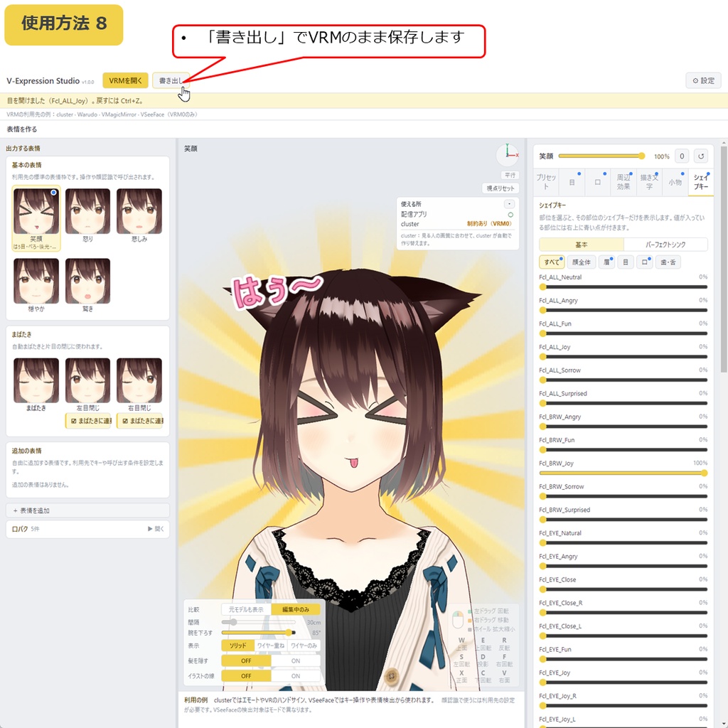
Task: Click + 表情を追加 button
Action: pos(87,510)
